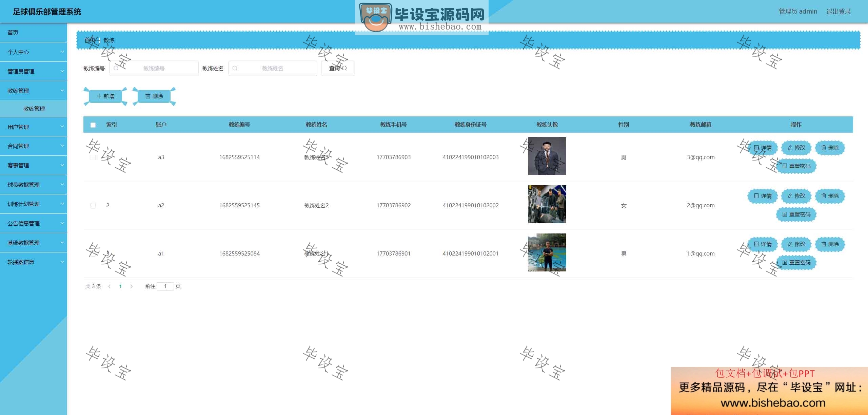Check the checkbox for row a2
Viewport: 868px width, 415px height.
pyautogui.click(x=93, y=206)
